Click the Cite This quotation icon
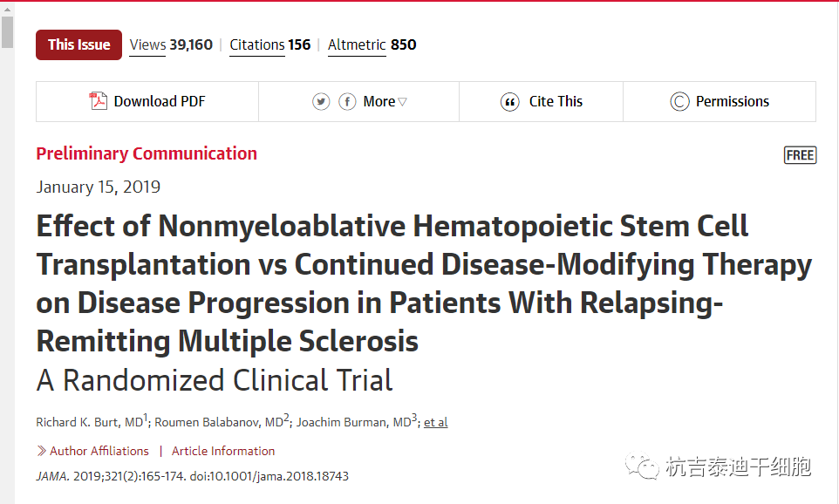This screenshot has width=839, height=504. coord(510,102)
